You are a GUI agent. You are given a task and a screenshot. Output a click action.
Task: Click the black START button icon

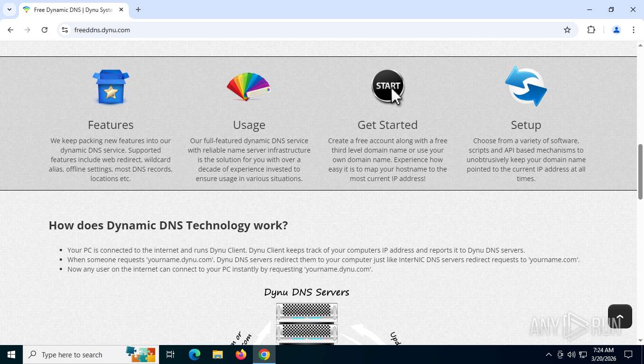[388, 87]
